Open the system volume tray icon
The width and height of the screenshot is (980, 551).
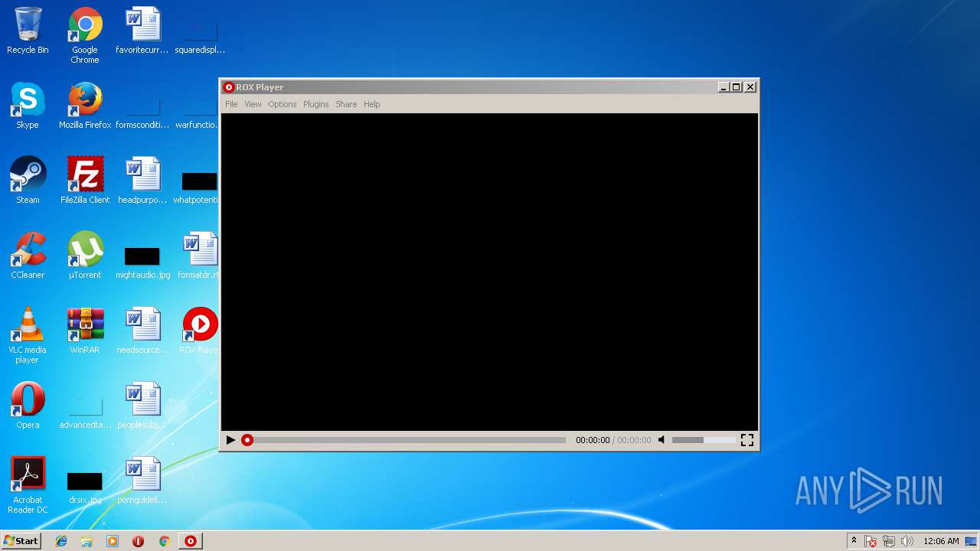coord(907,541)
